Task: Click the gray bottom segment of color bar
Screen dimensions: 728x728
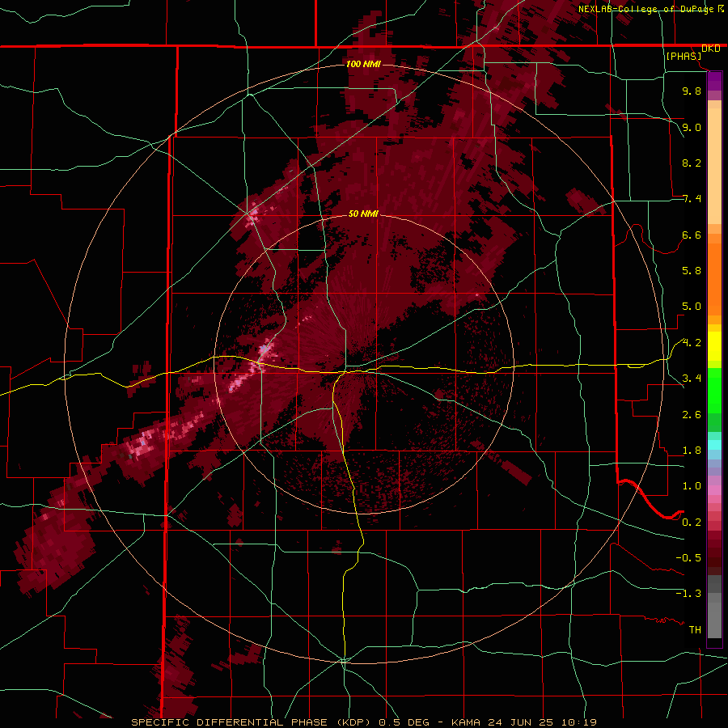Action: point(714,616)
